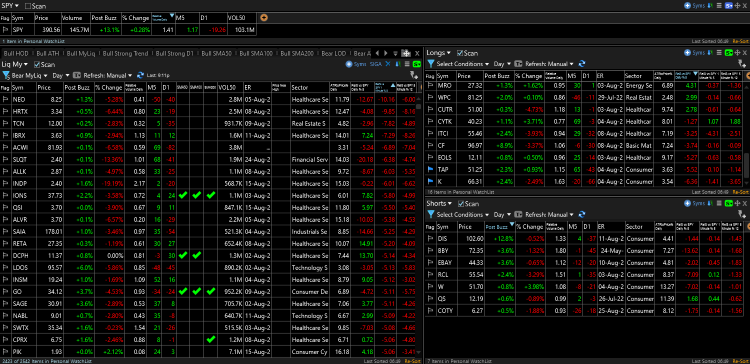750x364 pixels.
Task: Click Re-Sort link under SPY watchlist
Action: click(x=739, y=42)
